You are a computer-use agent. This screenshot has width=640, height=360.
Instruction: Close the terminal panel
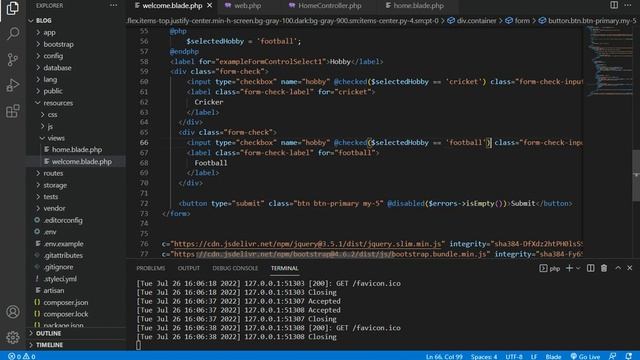coord(629,268)
